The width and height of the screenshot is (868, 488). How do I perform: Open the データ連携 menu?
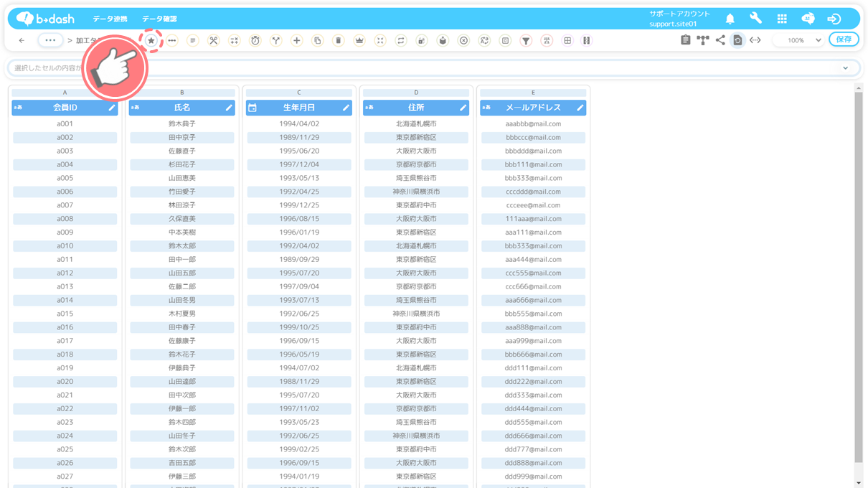[x=110, y=19]
